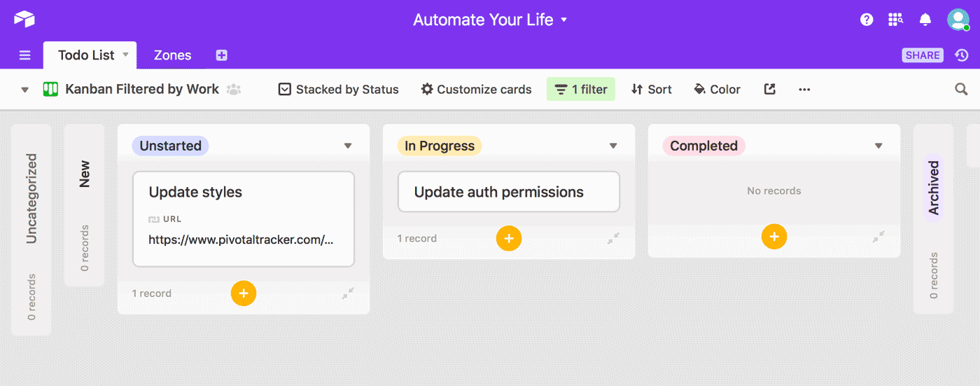
Task: Open the apps grid search icon
Action: 895,20
